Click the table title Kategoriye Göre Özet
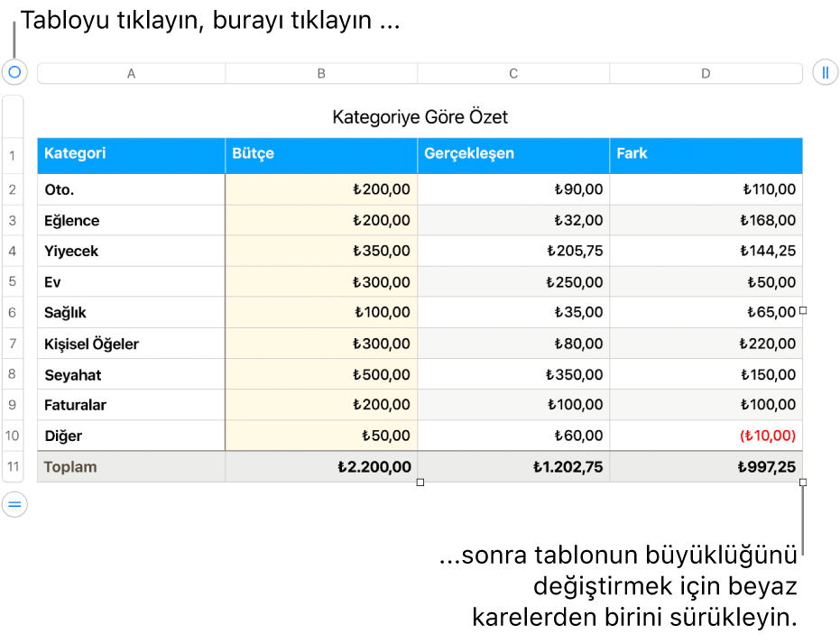This screenshot has height=643, width=840. tap(420, 116)
